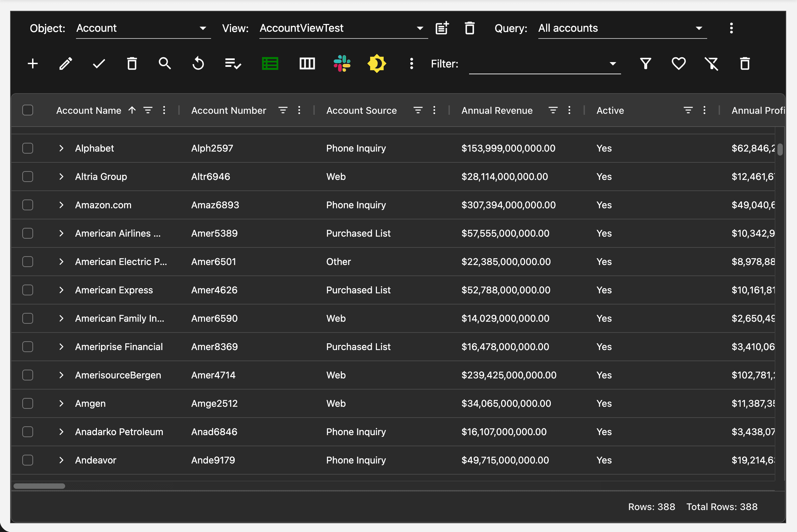Click the horizontal scrollbar thumb

(x=39, y=486)
